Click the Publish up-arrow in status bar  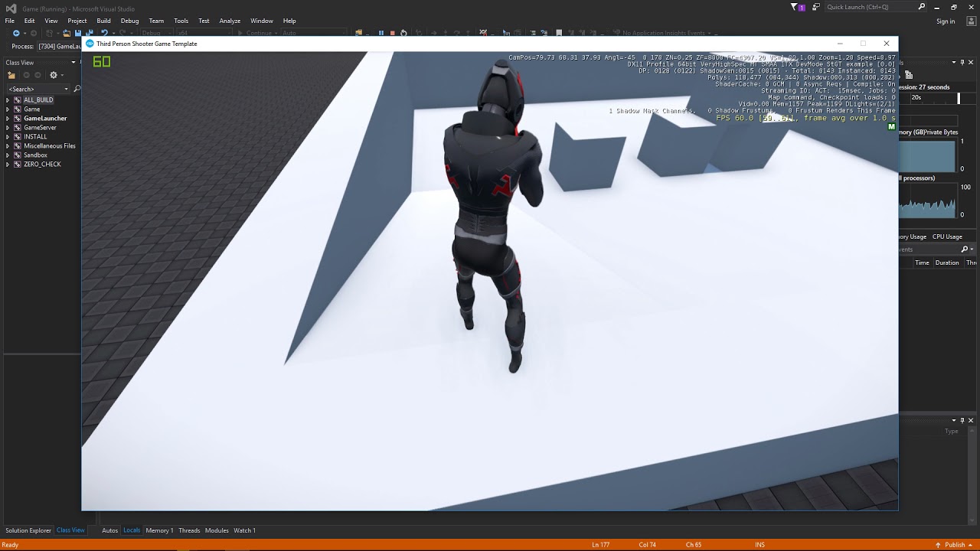[938, 545]
